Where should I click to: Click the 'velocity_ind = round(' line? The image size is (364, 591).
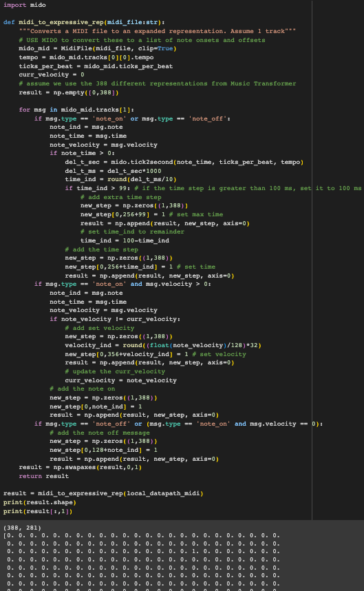pyautogui.click(x=163, y=345)
